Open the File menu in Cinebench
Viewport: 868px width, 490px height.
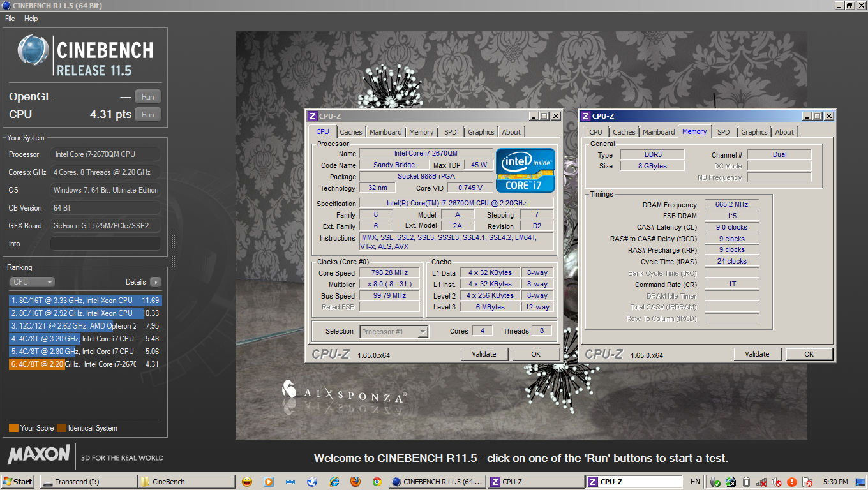10,19
